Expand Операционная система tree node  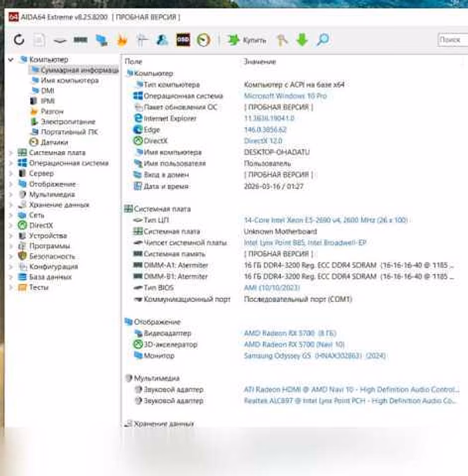coord(11,163)
